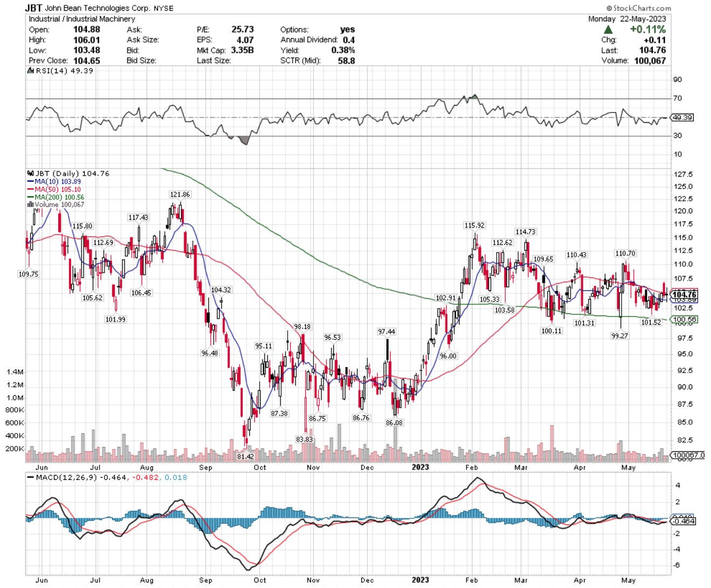Click the Industrial / Industrial Machinery sector text

coord(82,19)
